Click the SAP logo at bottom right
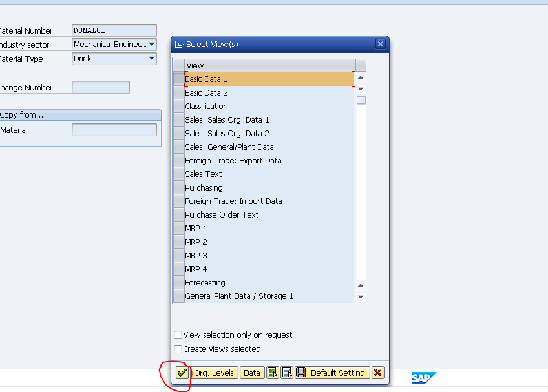This screenshot has width=548, height=392. (423, 378)
